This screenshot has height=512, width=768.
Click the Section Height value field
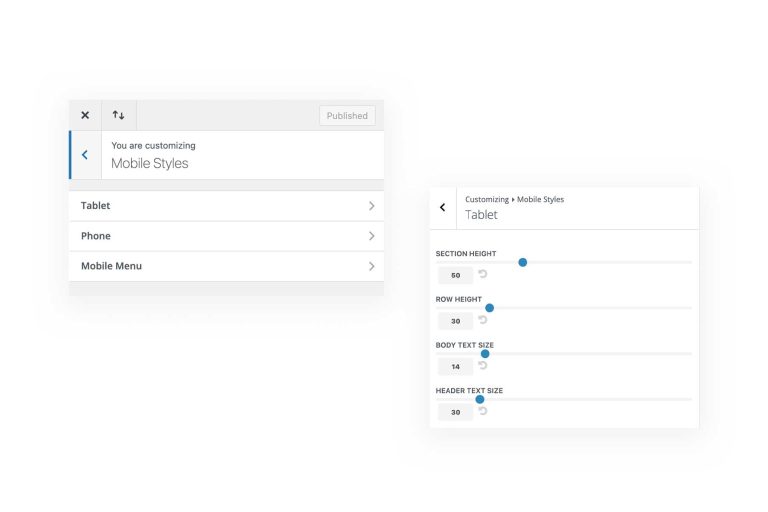(455, 275)
